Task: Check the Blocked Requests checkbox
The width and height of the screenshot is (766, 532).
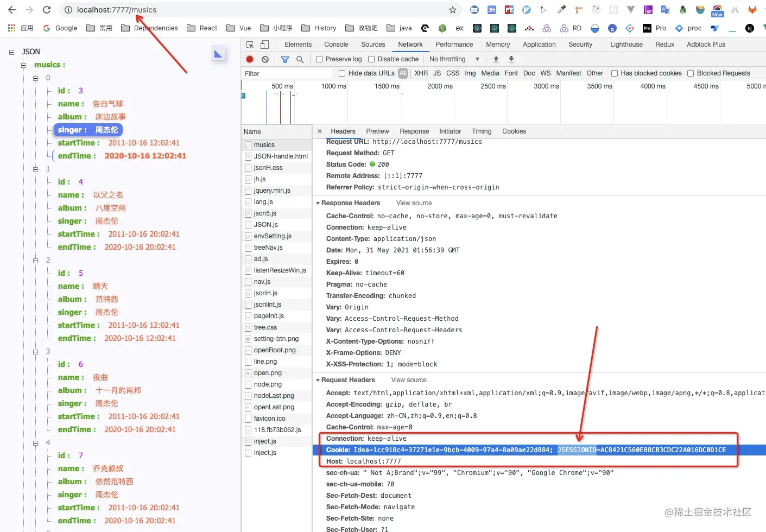Action: [x=691, y=73]
